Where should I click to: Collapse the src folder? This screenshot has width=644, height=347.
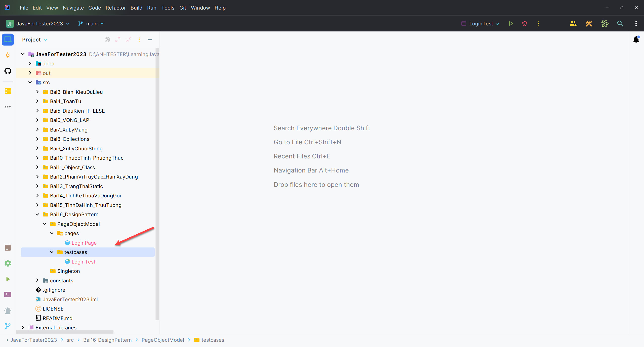(30, 82)
